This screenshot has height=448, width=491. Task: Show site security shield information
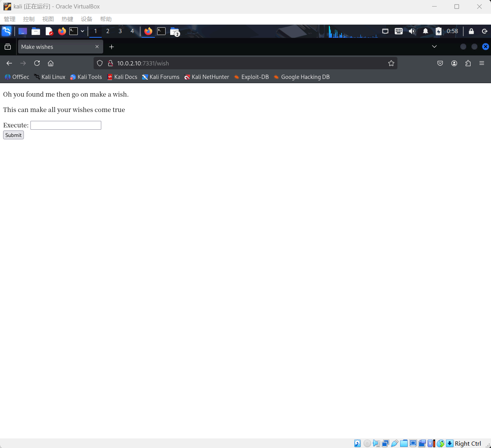(100, 63)
